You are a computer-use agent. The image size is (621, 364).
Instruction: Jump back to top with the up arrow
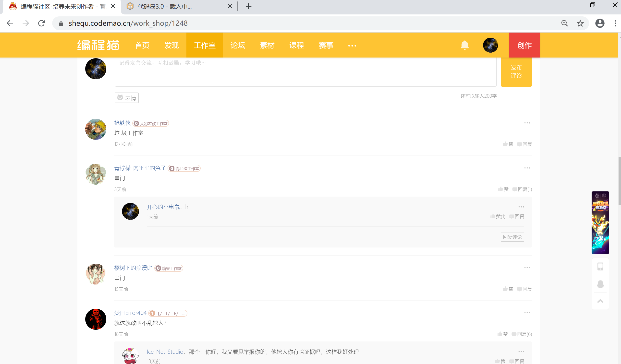coord(600,301)
